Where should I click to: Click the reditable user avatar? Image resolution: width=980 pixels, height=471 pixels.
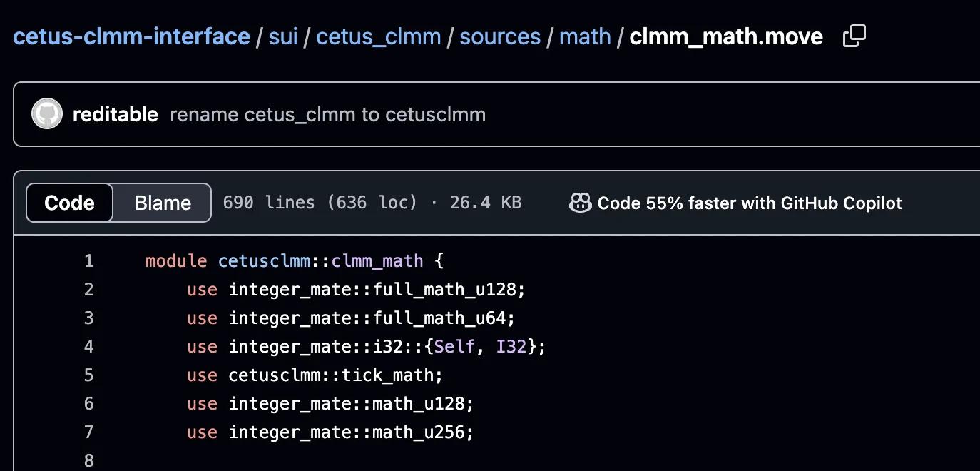pyautogui.click(x=47, y=115)
